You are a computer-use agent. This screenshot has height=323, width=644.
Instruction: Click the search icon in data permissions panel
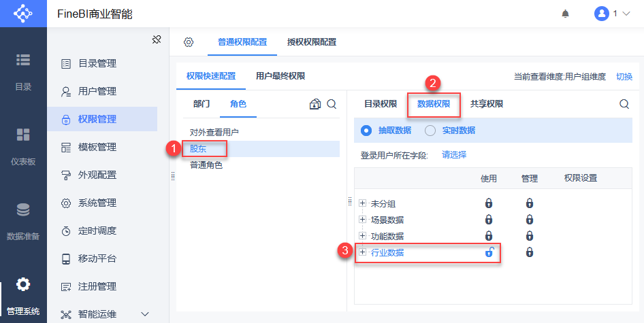(x=624, y=104)
